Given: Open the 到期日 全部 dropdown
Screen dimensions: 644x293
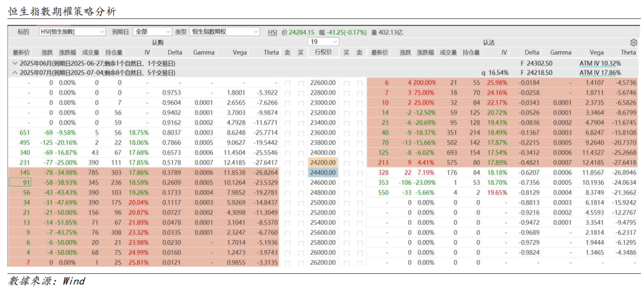Looking at the screenshot, I should [153, 32].
